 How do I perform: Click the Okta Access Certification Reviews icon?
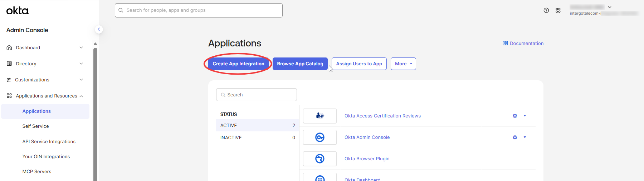coord(320,116)
